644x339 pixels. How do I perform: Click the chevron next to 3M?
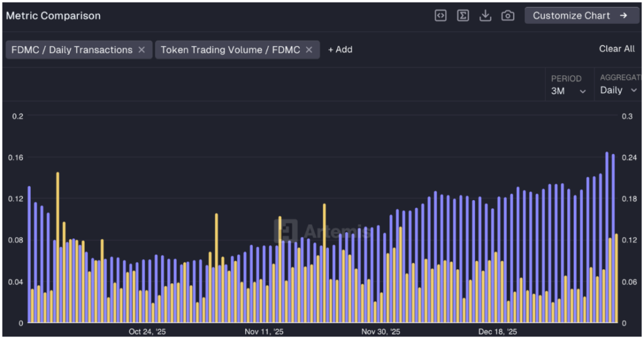pos(583,91)
